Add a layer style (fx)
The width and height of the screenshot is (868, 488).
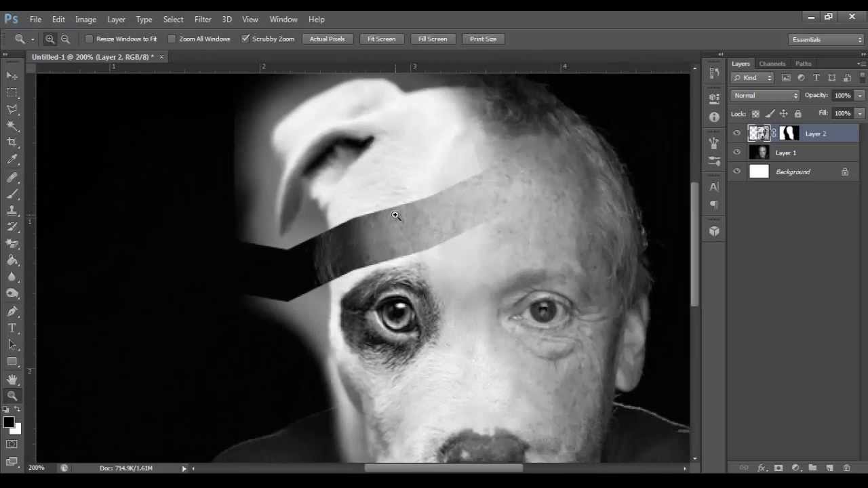[x=762, y=468]
